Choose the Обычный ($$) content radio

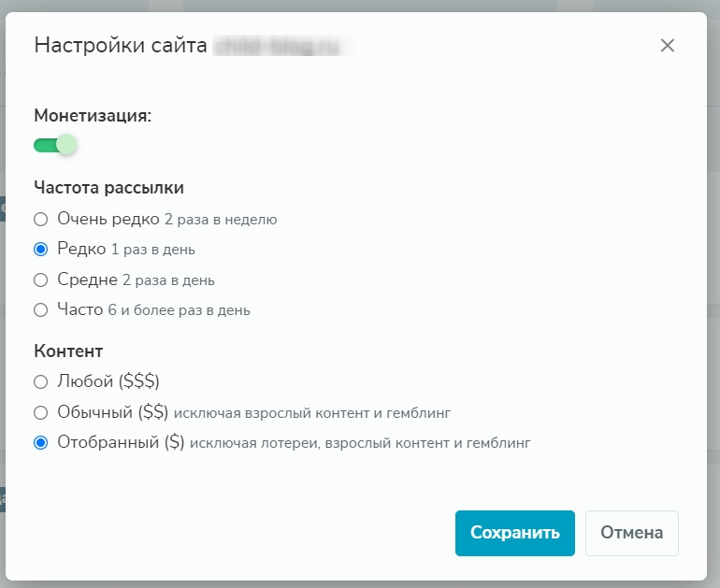(40, 412)
